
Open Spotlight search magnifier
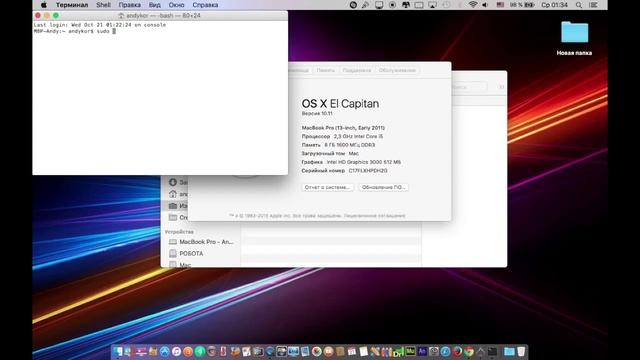579,5
